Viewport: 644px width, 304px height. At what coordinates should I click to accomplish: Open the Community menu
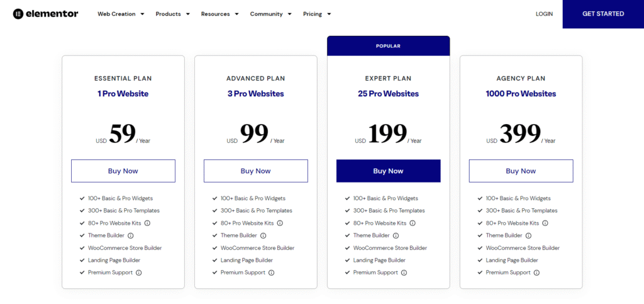pyautogui.click(x=270, y=14)
